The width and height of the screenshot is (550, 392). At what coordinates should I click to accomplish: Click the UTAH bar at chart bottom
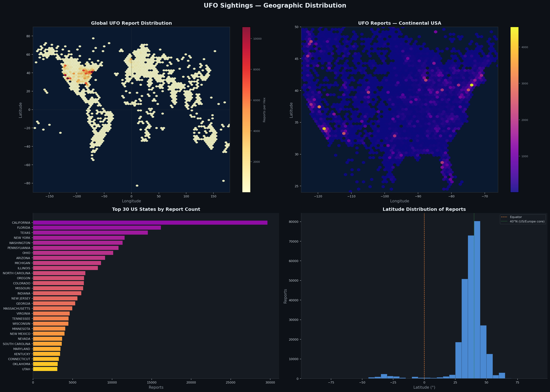[45, 369]
